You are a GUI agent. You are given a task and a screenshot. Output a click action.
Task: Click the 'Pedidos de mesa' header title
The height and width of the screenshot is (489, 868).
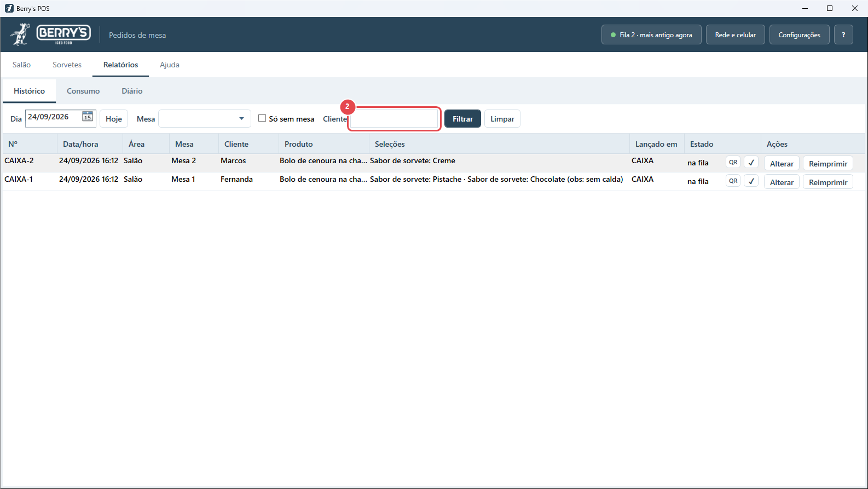(137, 35)
